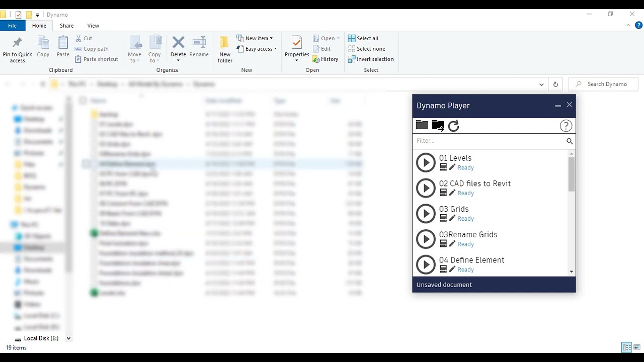Click the pencil edit icon for 01 Levels
644x362 pixels.
coord(452,167)
